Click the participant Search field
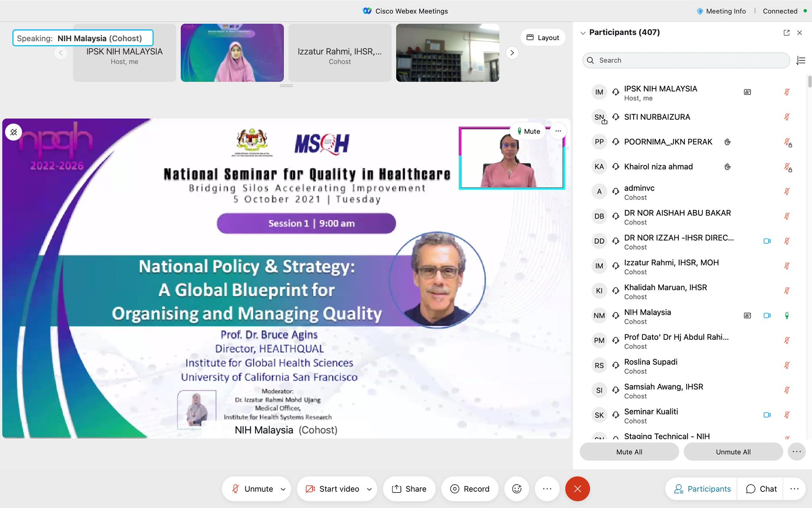Viewport: 812px width, 508px height. tap(686, 60)
